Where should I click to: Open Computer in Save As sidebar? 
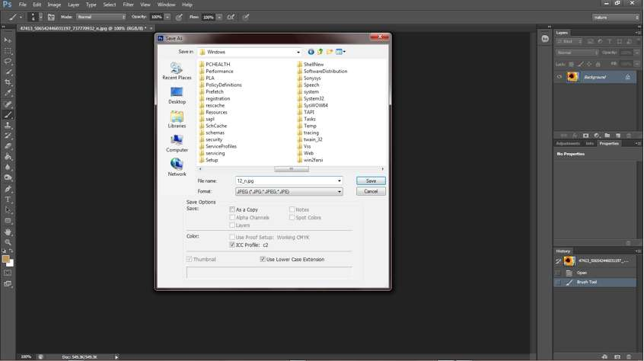point(177,144)
